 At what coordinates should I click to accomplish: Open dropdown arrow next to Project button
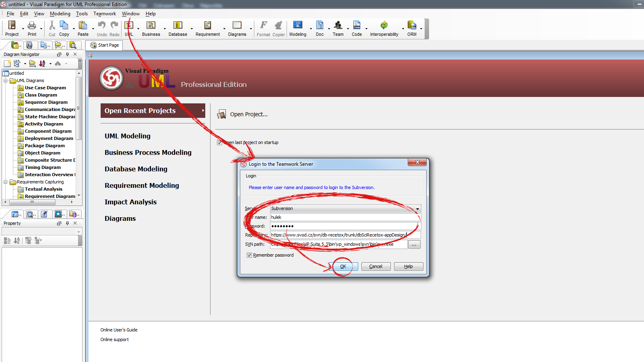(22, 29)
